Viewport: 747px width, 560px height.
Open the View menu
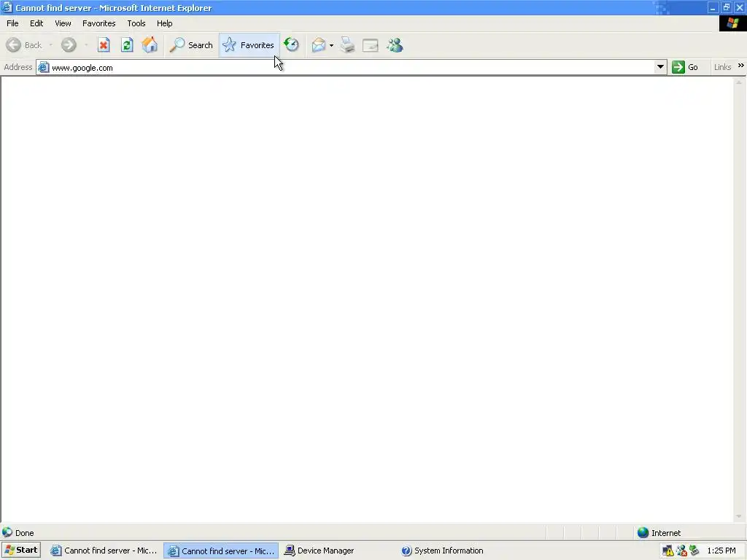point(63,23)
